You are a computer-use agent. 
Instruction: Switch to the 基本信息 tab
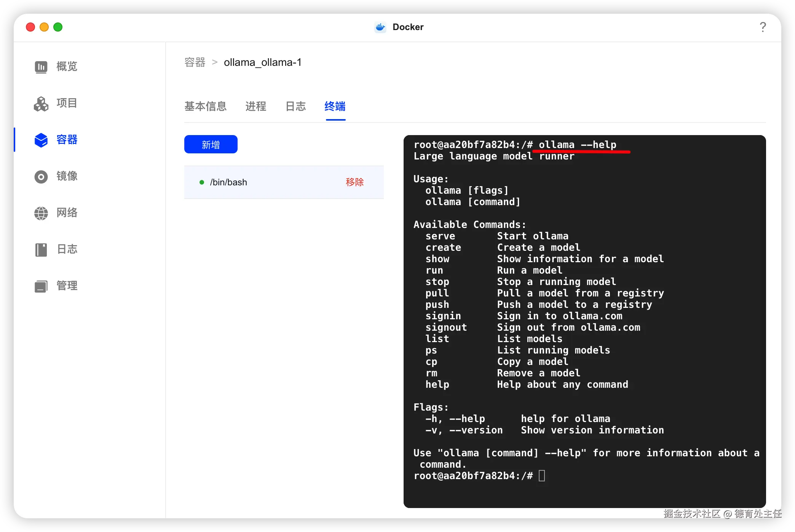[x=206, y=106]
